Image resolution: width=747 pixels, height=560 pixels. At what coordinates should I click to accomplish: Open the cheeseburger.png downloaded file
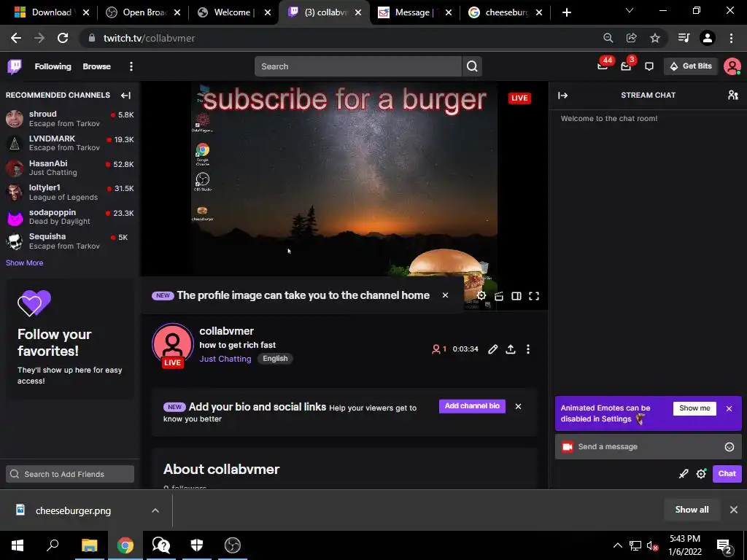click(73, 510)
